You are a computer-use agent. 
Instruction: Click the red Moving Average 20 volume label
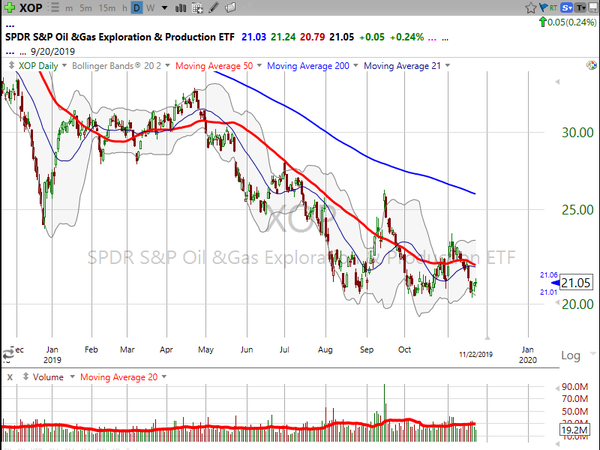[119, 377]
